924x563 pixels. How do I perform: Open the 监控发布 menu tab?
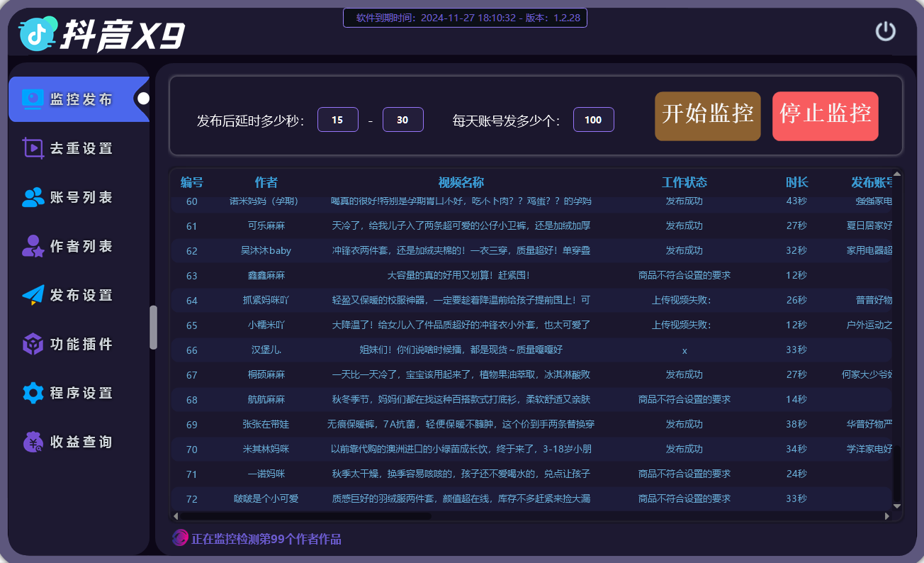[x=79, y=99]
